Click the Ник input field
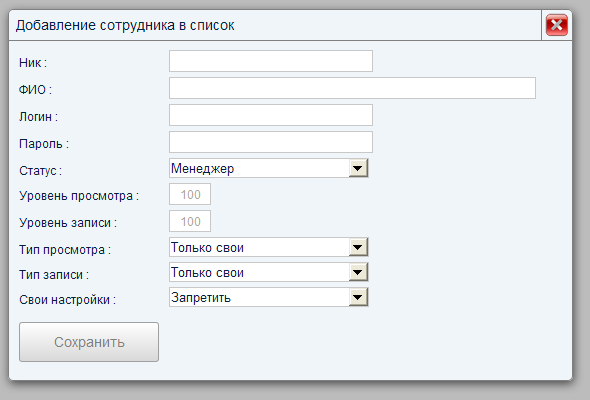 tap(271, 61)
